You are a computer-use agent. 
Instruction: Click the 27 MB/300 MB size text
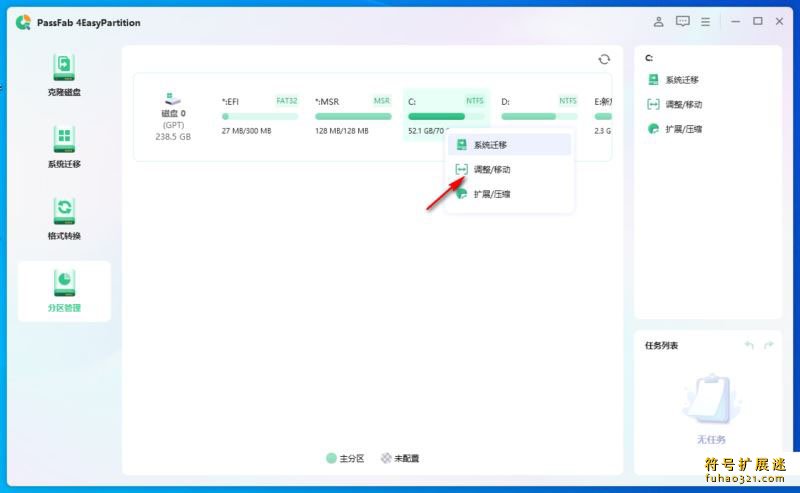(x=246, y=131)
